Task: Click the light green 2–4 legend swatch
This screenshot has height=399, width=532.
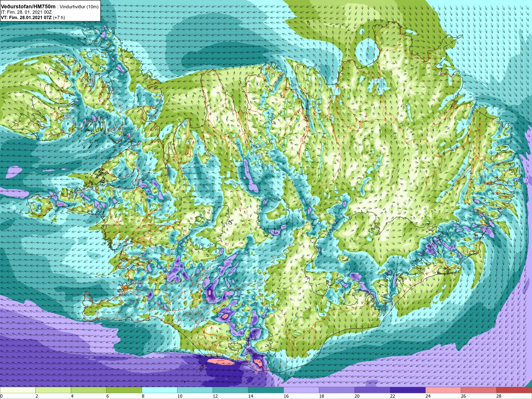Action: (x=53, y=390)
